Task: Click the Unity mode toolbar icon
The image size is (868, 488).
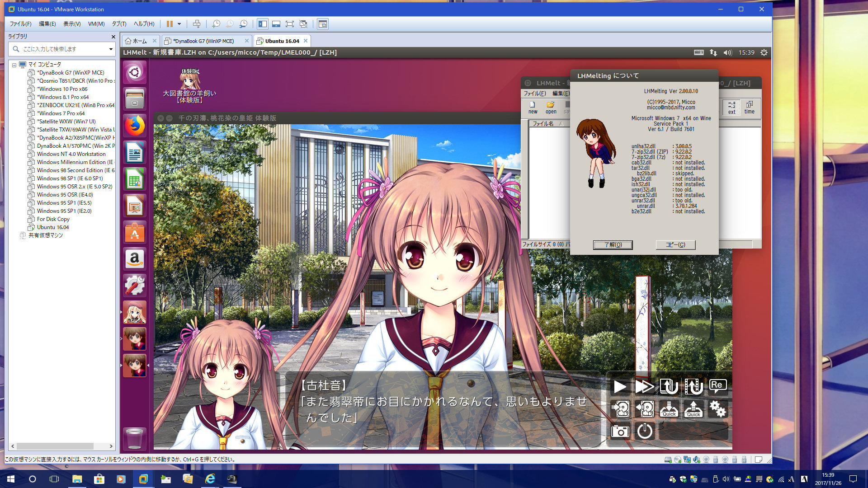Action: click(x=303, y=24)
